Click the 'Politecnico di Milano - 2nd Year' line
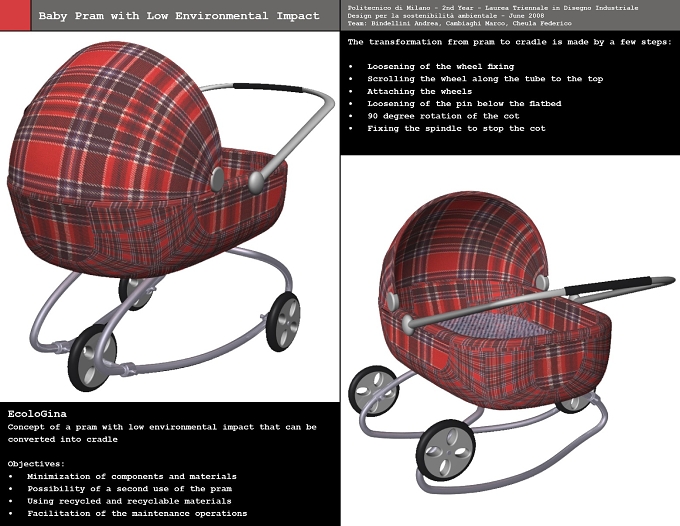Screen dimensions: 680x526 point(493,8)
